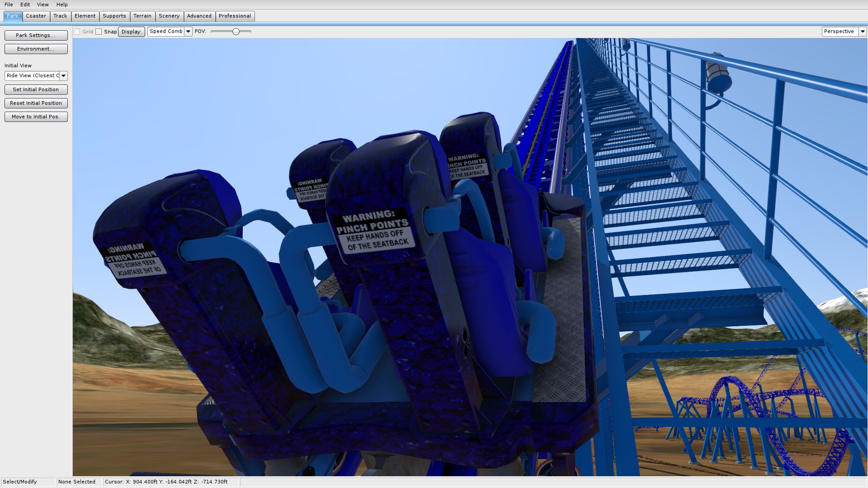Open Park Settings dialog
The image size is (868, 488).
pos(36,35)
